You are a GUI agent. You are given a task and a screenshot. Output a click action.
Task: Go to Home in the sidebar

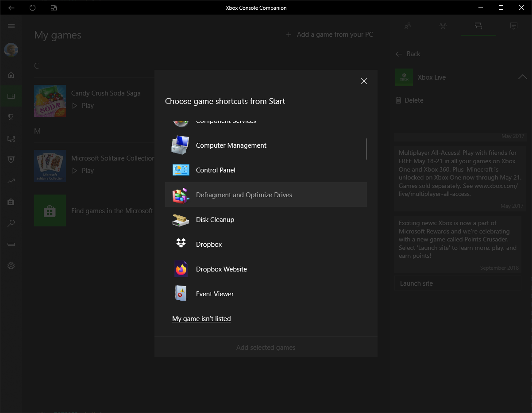pyautogui.click(x=12, y=75)
